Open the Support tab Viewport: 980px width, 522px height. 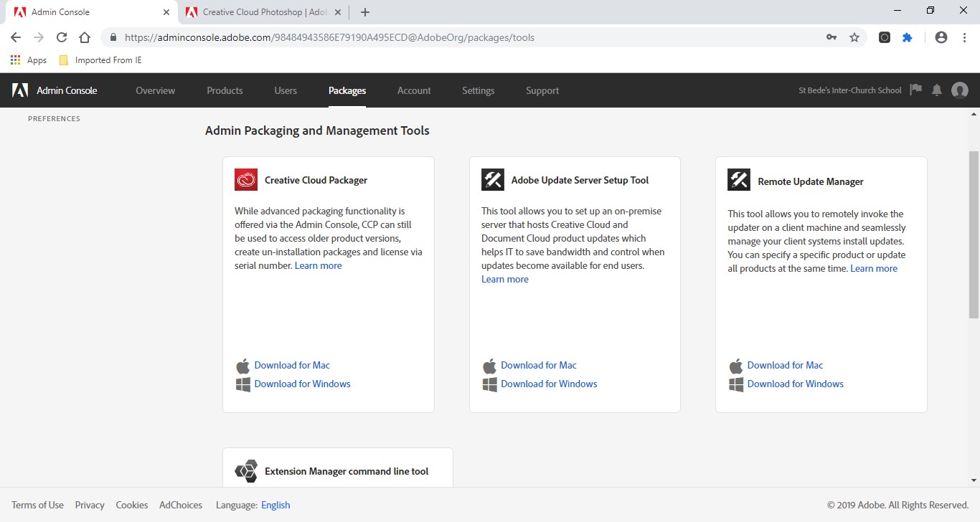[x=542, y=90]
